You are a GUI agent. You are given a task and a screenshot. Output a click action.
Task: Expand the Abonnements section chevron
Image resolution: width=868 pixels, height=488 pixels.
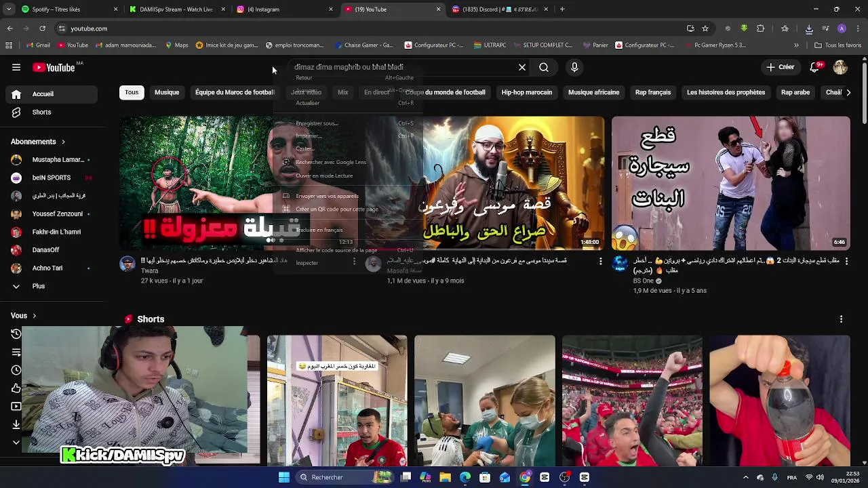[x=64, y=142]
